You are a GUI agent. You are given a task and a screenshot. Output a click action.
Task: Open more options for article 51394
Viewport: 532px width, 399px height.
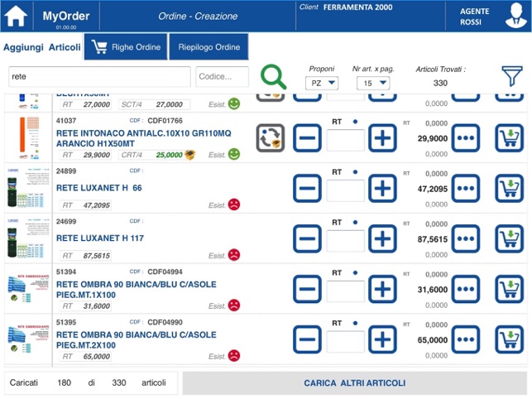pyautogui.click(x=466, y=289)
